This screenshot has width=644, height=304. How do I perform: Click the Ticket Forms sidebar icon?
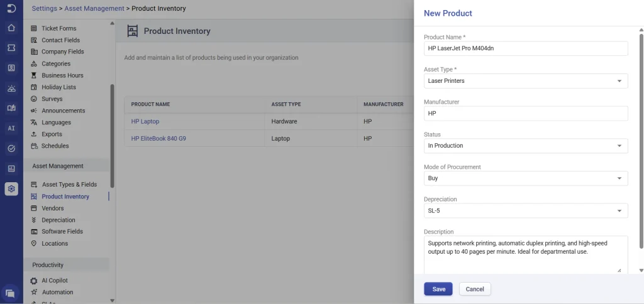coord(34,28)
